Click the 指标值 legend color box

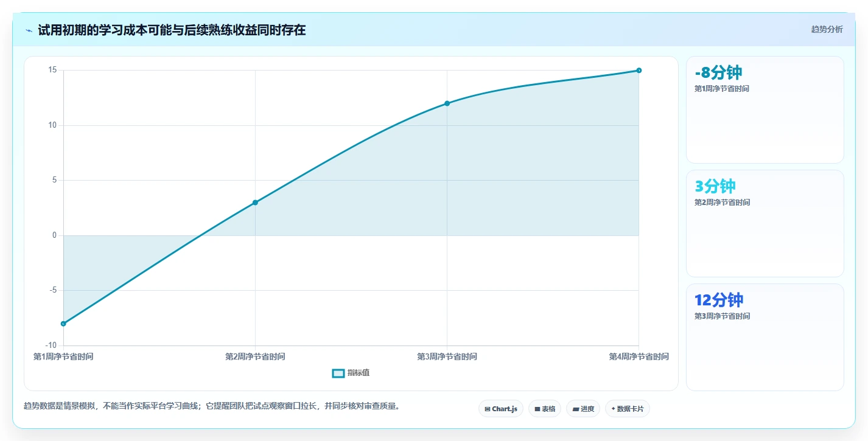[x=338, y=373]
